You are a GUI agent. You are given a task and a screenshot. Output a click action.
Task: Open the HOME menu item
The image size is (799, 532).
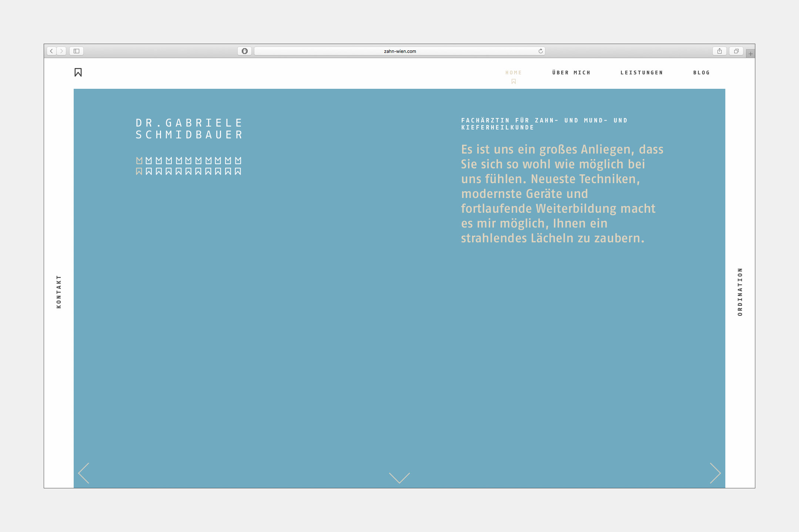pyautogui.click(x=514, y=73)
